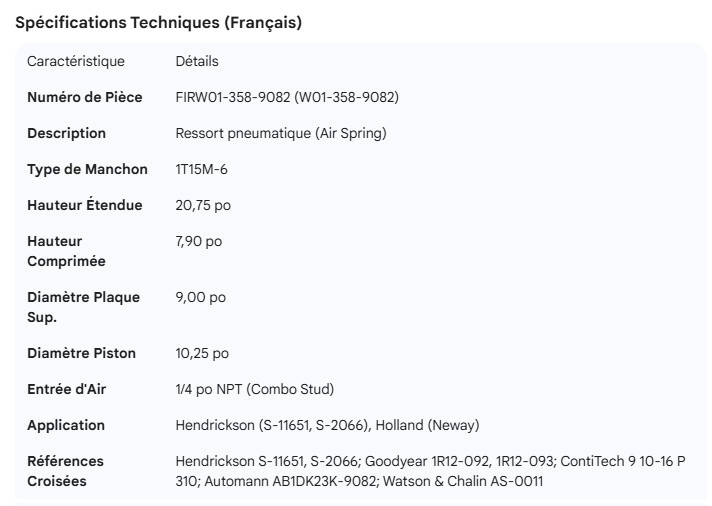Click the 1T15M-6 sleeve type value

point(201,169)
